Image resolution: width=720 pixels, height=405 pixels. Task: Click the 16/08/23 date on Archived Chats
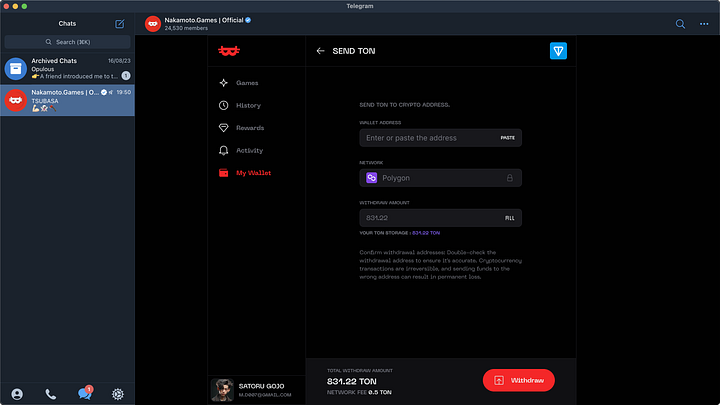[119, 61]
